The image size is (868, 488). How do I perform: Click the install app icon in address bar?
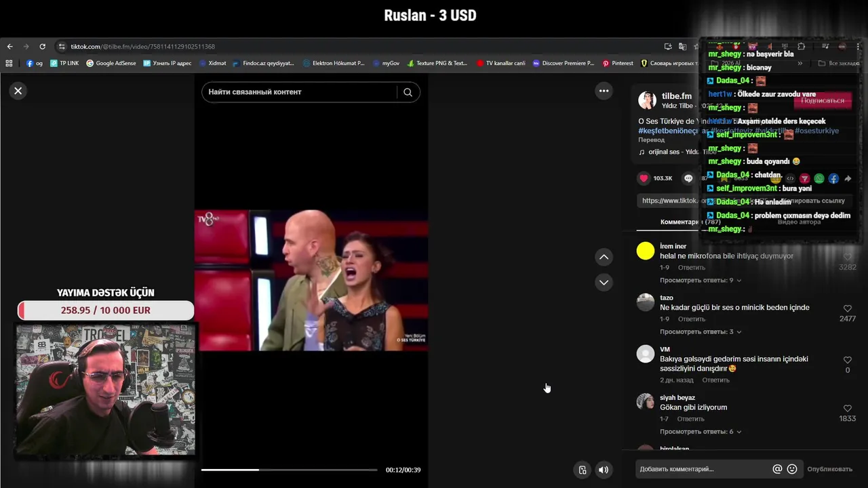click(668, 47)
